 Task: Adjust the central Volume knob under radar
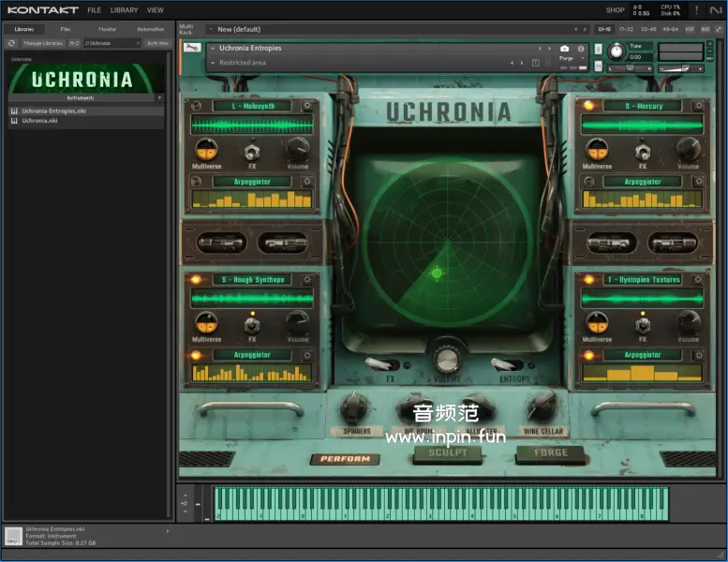(445, 360)
